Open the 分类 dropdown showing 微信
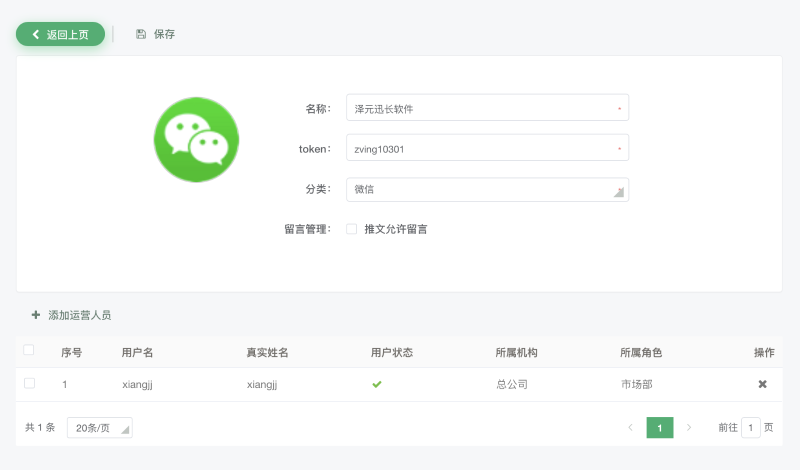 (x=487, y=189)
